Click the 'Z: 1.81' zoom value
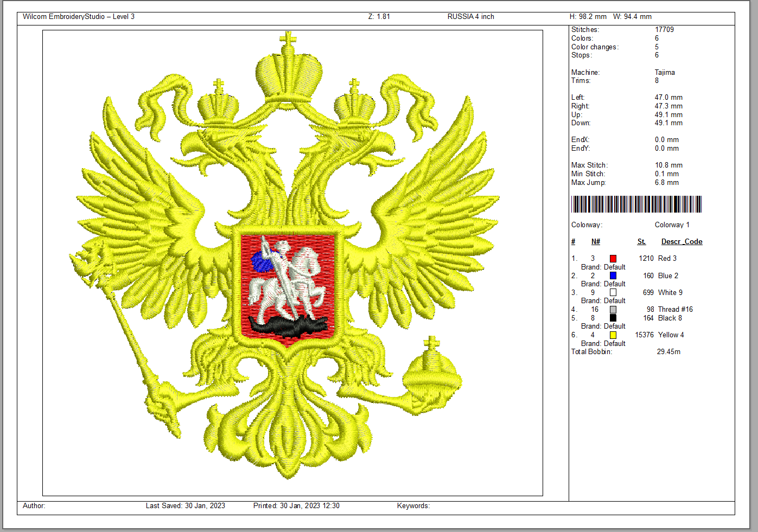Screen dimensions: 758x532 coord(379,17)
